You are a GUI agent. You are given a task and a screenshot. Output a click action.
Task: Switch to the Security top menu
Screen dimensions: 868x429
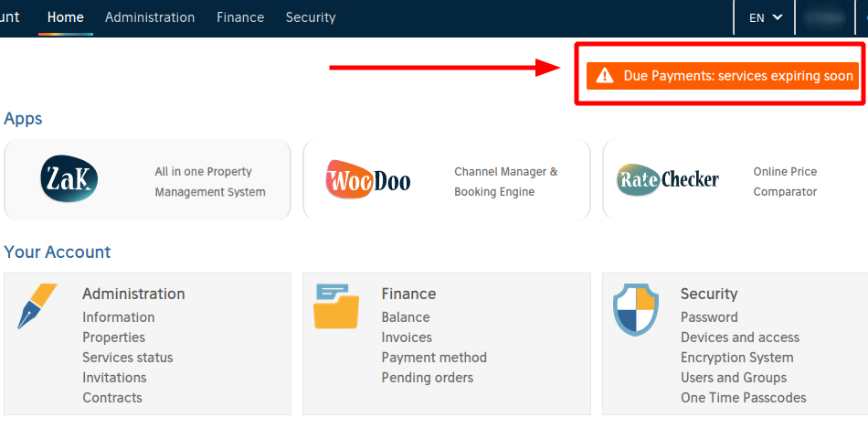point(311,17)
